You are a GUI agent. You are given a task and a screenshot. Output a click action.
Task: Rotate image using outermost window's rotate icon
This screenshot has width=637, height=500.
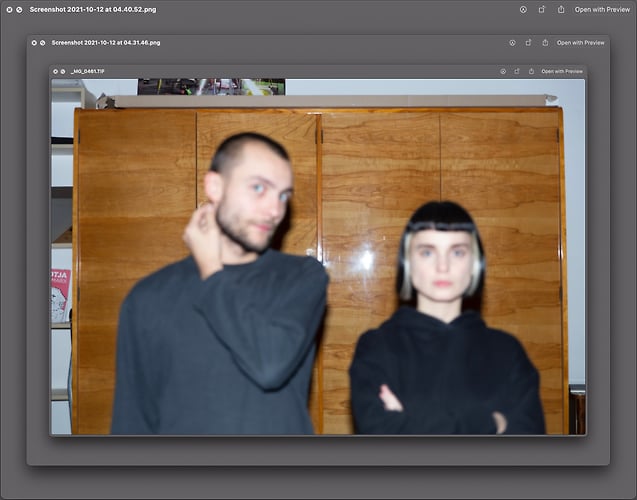[x=541, y=9]
